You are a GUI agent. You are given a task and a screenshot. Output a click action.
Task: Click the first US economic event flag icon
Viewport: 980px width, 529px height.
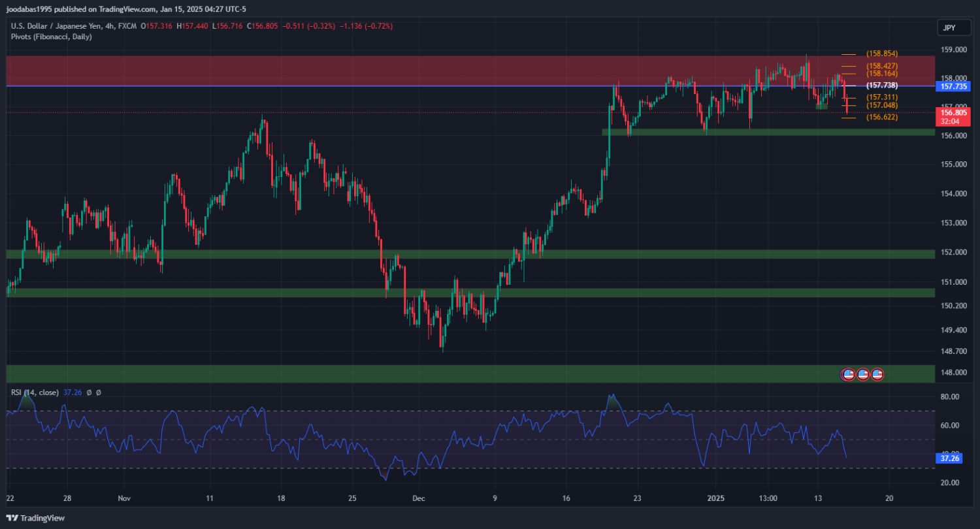(x=848, y=374)
